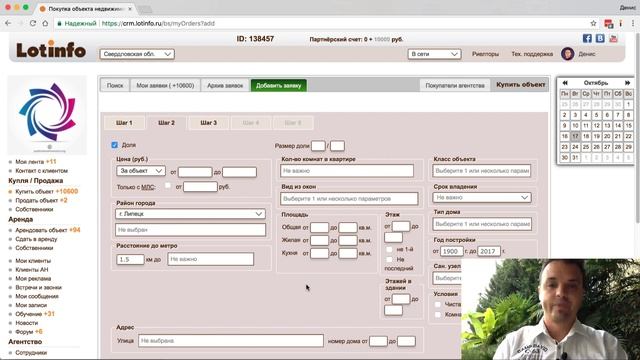Viewport: 640px width, 360px height.
Task: Open Форум in sidebar
Action: click(24, 332)
